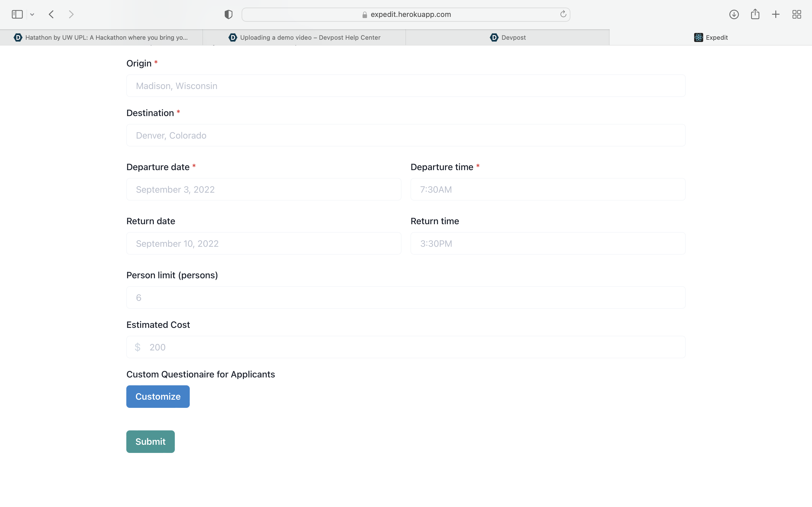The image size is (812, 507).
Task: Open the privacy shield icon
Action: 228,14
